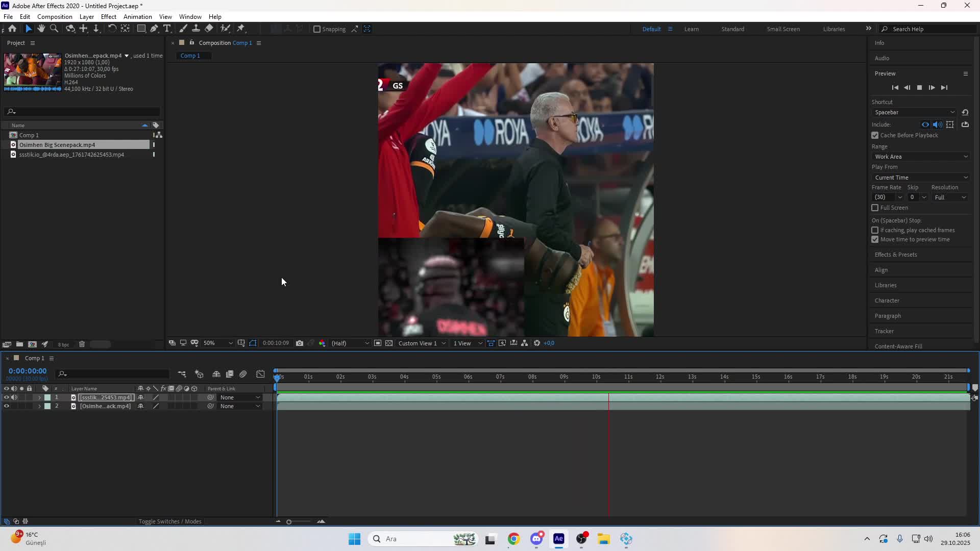Activate the Zoom tool
The width and height of the screenshot is (980, 551).
(x=54, y=29)
